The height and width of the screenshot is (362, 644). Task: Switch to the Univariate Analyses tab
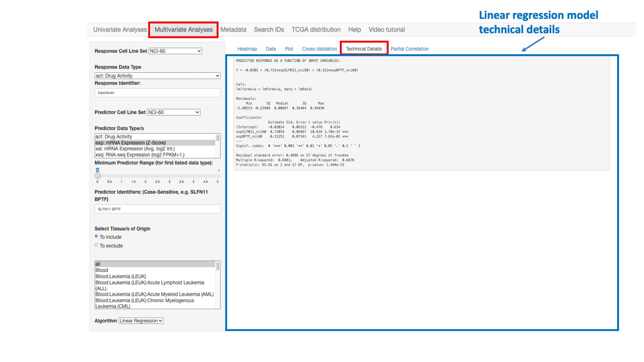[x=120, y=30]
